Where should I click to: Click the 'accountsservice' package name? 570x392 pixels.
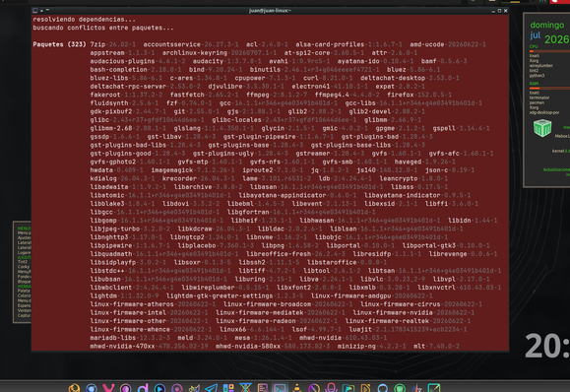tap(172, 44)
